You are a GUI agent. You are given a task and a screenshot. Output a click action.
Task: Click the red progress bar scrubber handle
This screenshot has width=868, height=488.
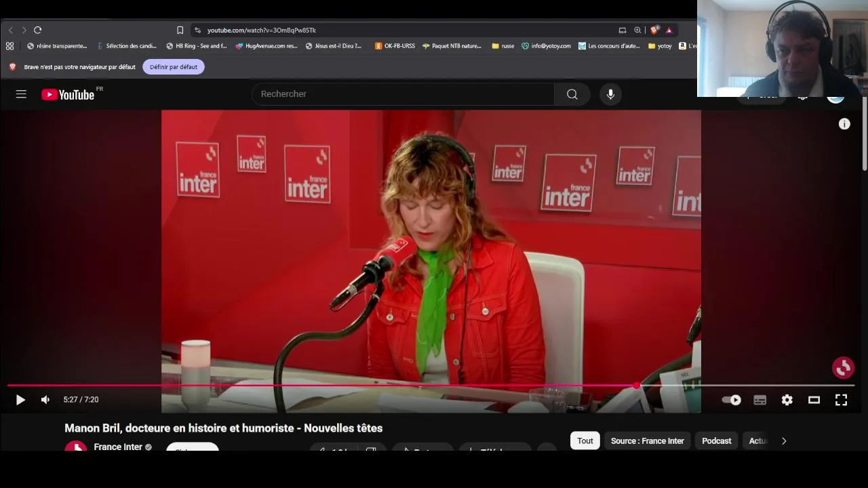tap(636, 386)
